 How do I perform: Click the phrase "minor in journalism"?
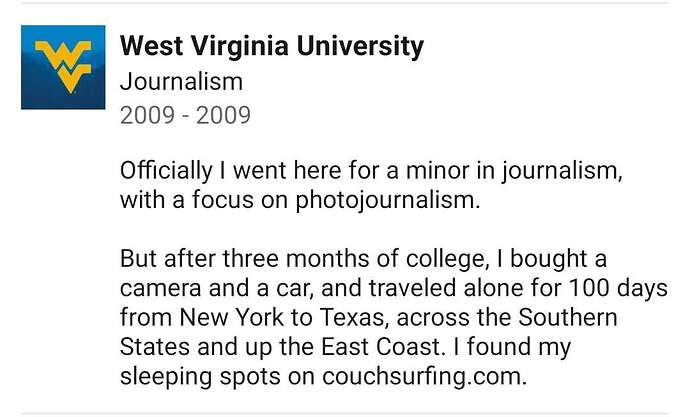point(514,171)
